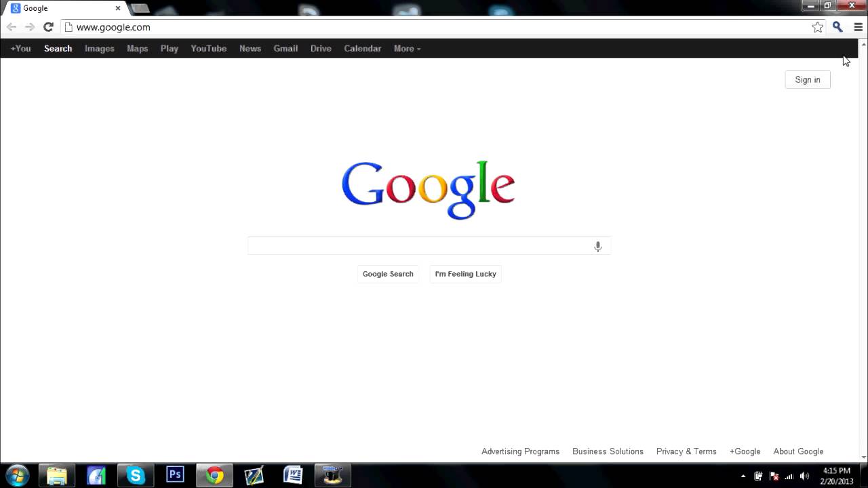Start voice search with the microphone icon
The width and height of the screenshot is (868, 488).
(x=597, y=247)
